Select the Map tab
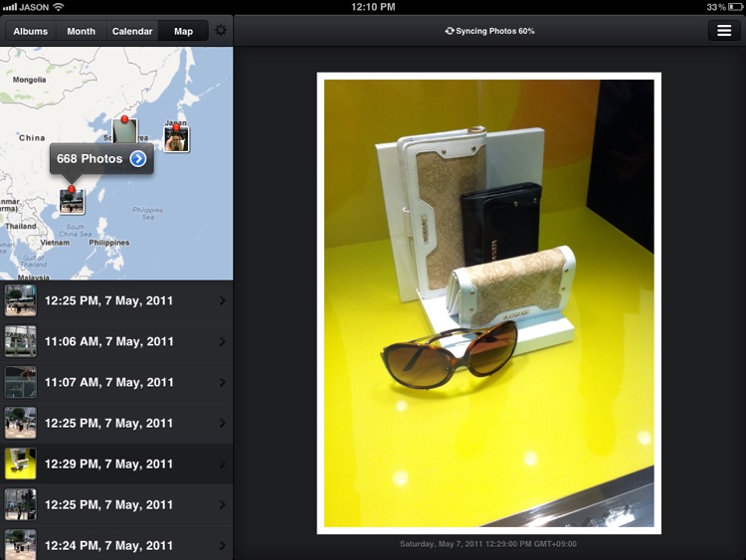The width and height of the screenshot is (746, 560). (183, 32)
